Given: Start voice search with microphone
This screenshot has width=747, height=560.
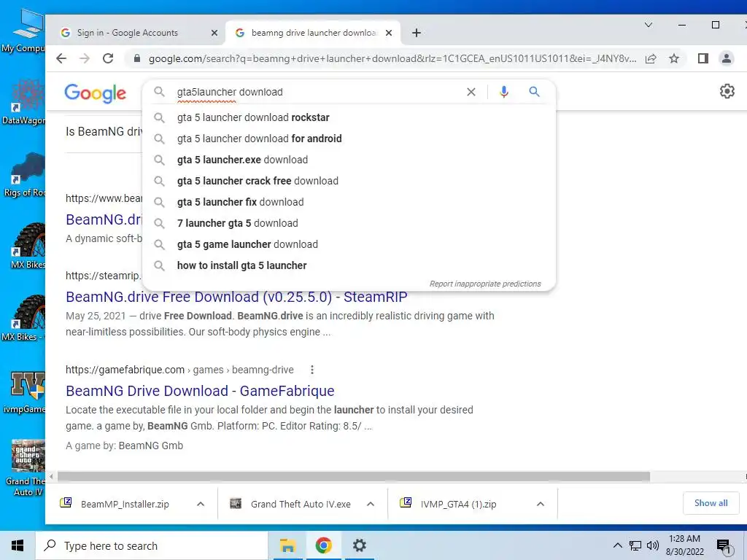Looking at the screenshot, I should click(503, 92).
